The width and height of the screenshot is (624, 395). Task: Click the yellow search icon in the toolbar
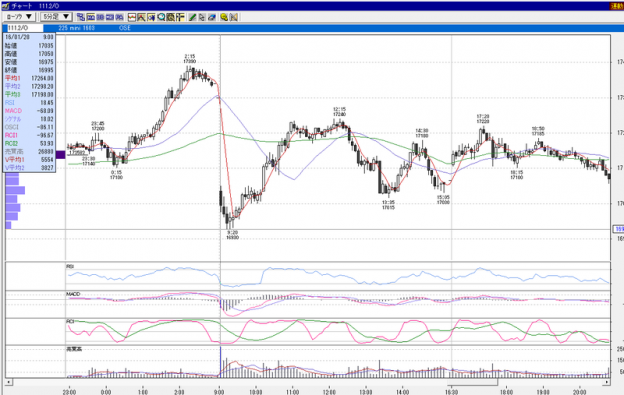(x=224, y=17)
